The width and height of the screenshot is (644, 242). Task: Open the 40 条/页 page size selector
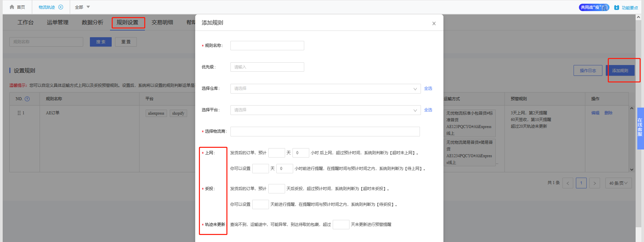[618, 183]
